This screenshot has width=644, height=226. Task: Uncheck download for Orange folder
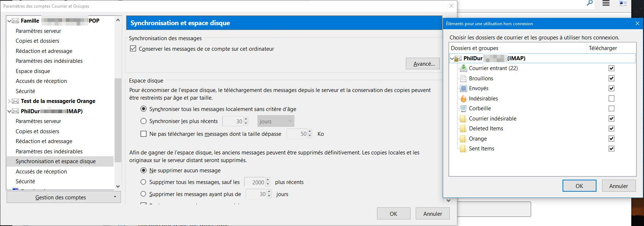[611, 139]
